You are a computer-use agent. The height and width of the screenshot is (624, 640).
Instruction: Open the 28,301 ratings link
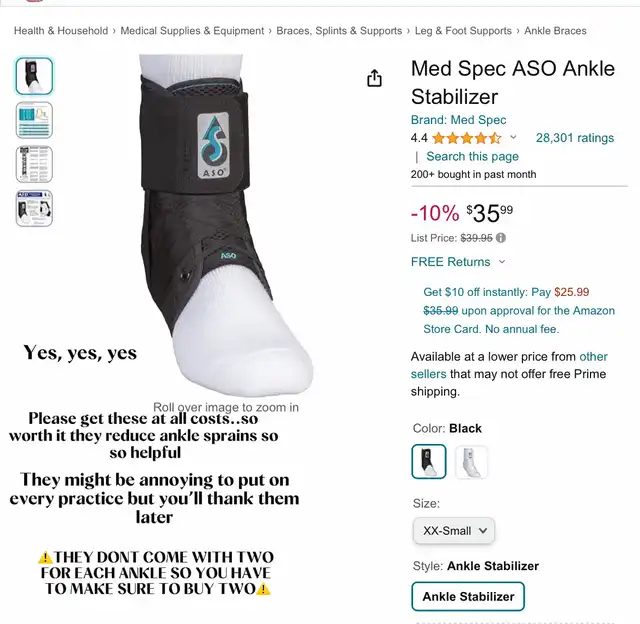(x=575, y=138)
